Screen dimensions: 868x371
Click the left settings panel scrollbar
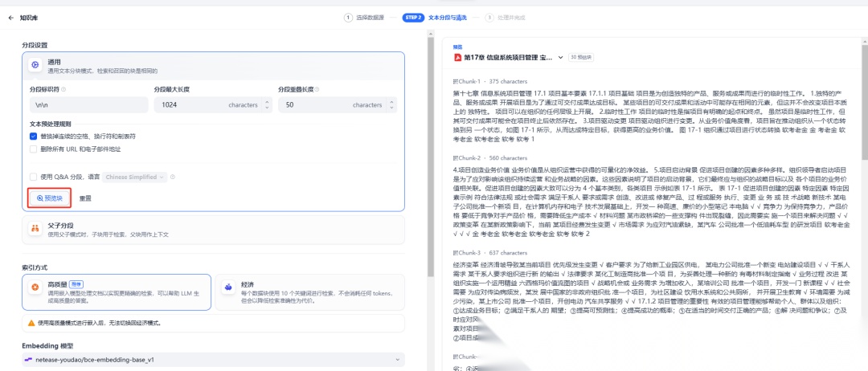click(x=431, y=157)
